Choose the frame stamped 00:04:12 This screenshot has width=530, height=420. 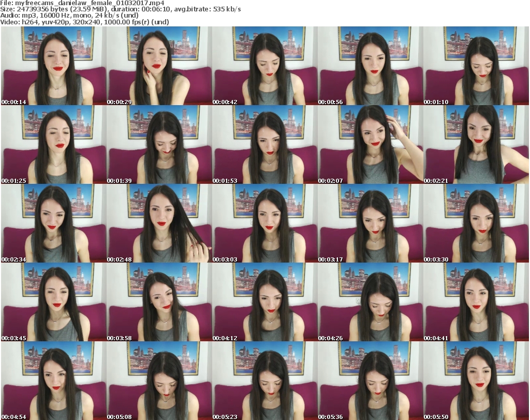tap(264, 302)
